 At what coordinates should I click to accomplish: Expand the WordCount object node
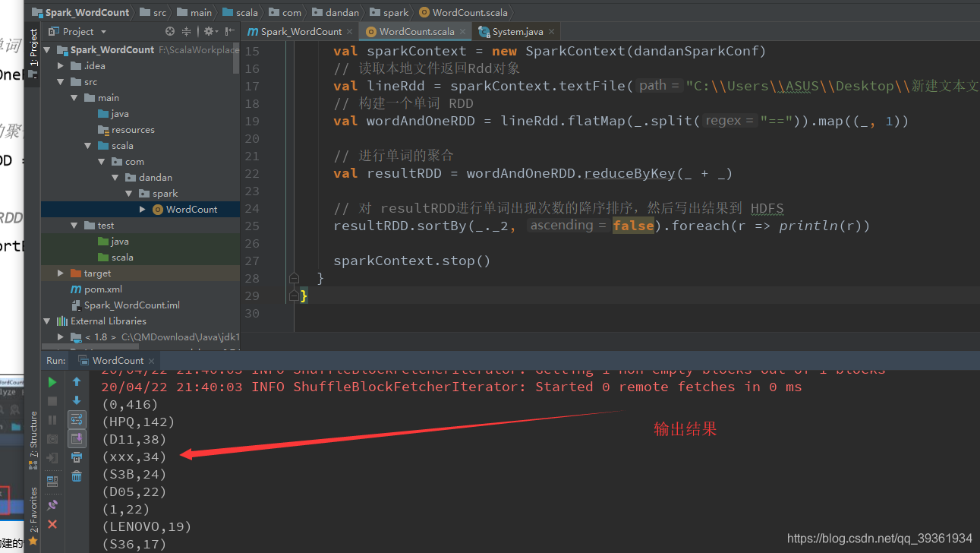[143, 210]
